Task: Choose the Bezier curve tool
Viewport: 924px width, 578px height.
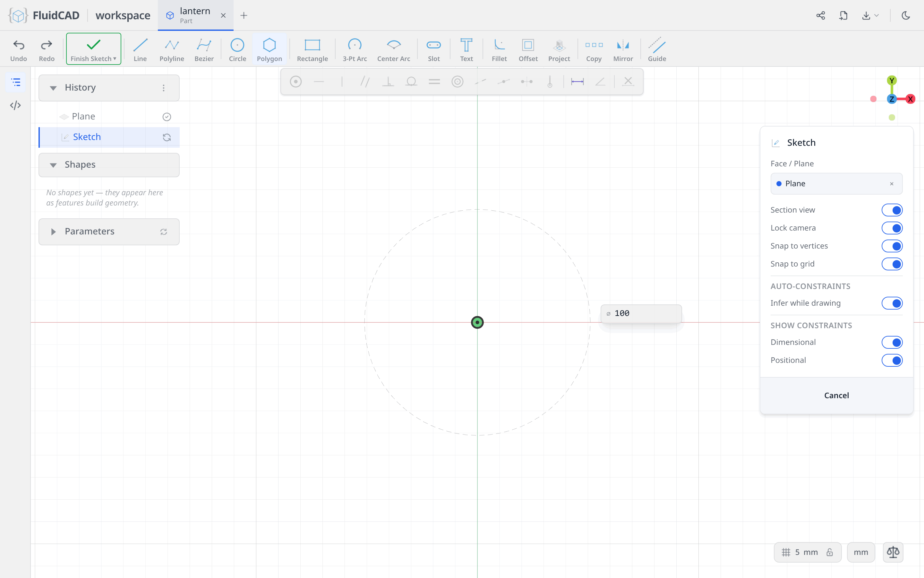Action: pos(204,49)
